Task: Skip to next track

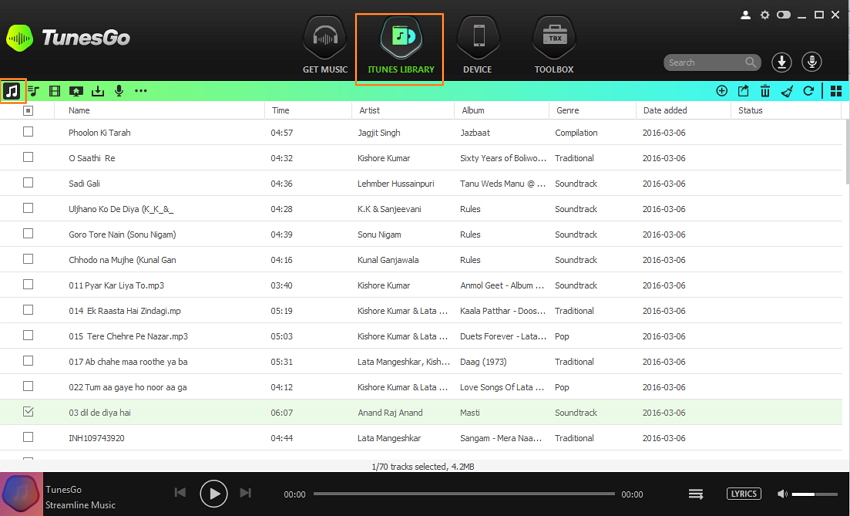Action: coord(246,493)
